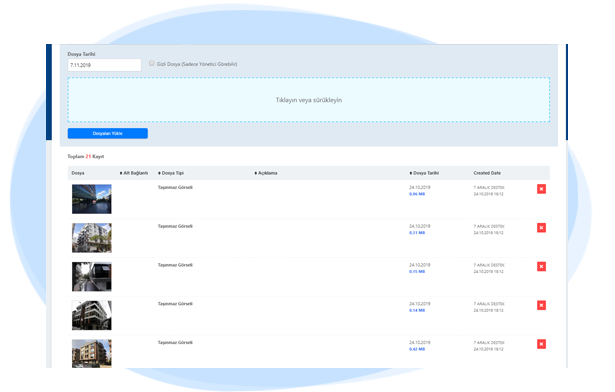Screen dimensions: 615x392
Task: Sort table by Dosya Tarihi header
Action: coord(424,173)
